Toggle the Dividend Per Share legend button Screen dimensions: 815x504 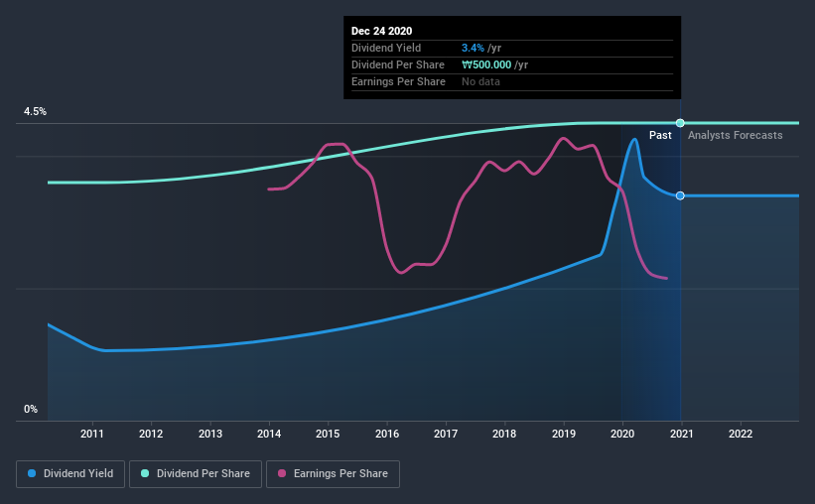(x=196, y=474)
